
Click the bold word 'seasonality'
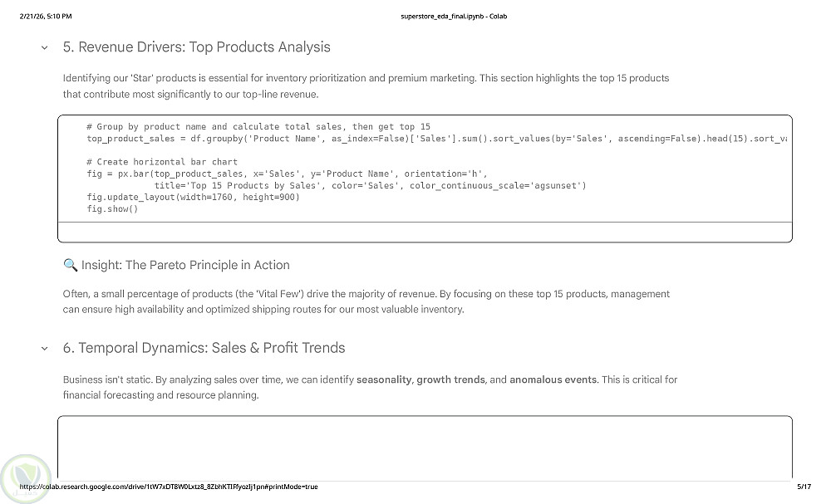coord(384,380)
